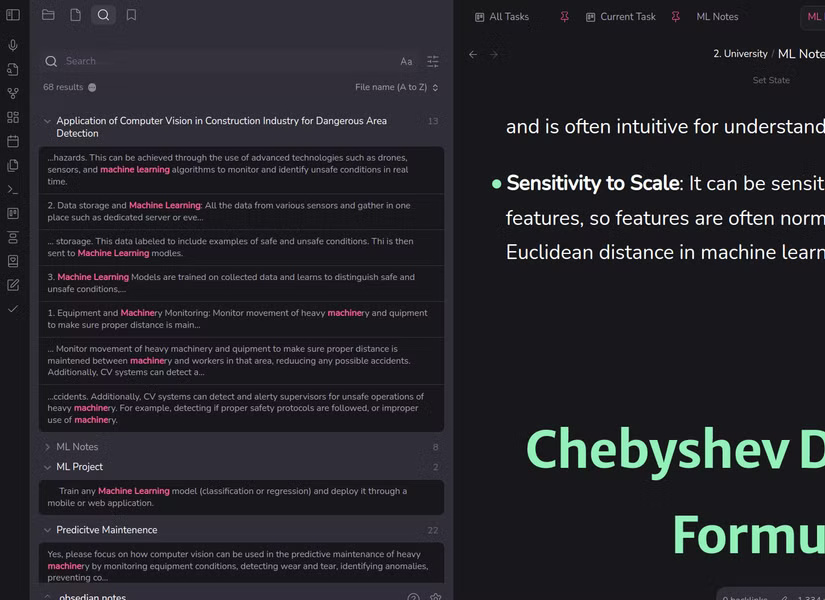
Task: Toggle match case (Aa) in search
Action: pyautogui.click(x=406, y=61)
